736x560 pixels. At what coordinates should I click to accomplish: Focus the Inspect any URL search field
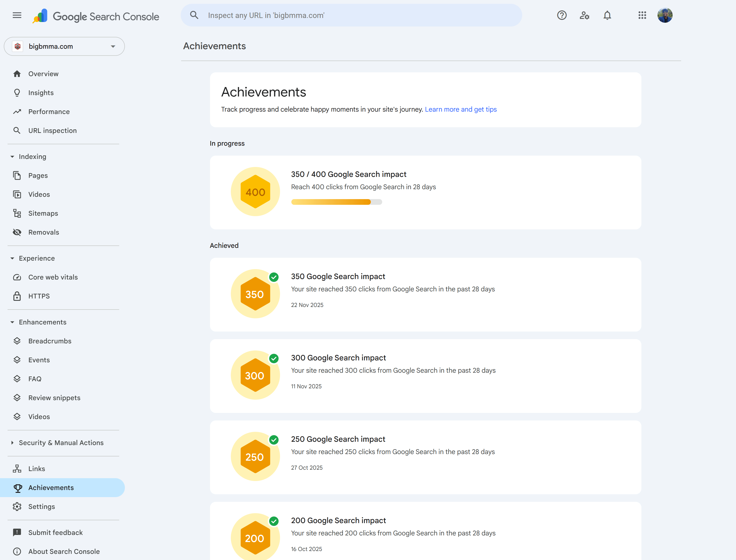[x=351, y=15]
